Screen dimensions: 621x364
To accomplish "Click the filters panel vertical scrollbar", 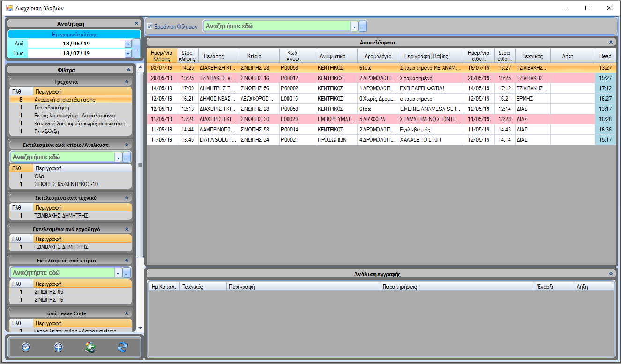I will pyautogui.click(x=140, y=164).
